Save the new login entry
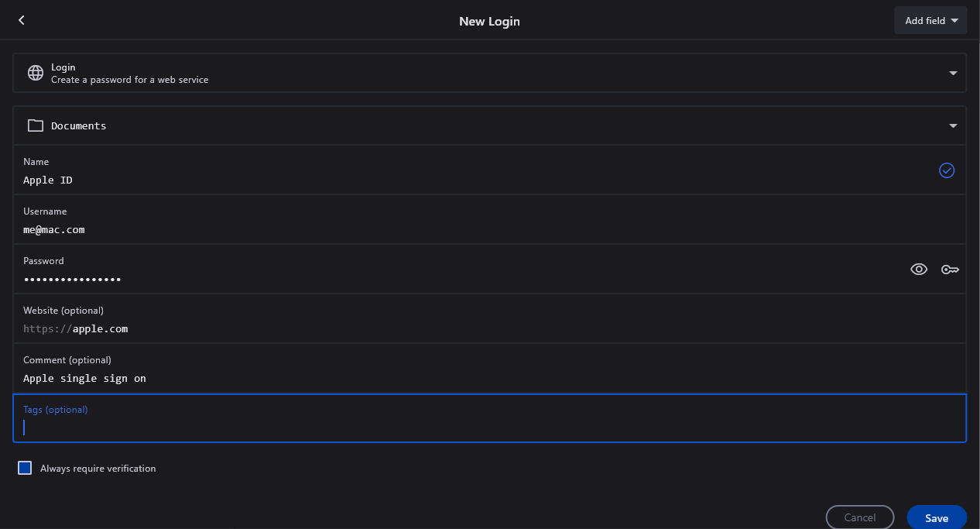This screenshot has width=980, height=529. click(x=936, y=517)
